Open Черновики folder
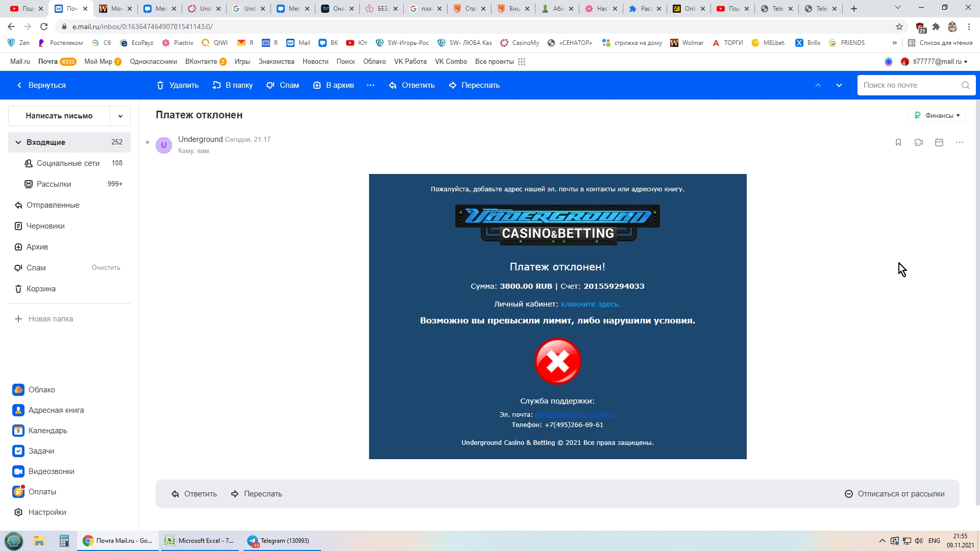 tap(69, 226)
